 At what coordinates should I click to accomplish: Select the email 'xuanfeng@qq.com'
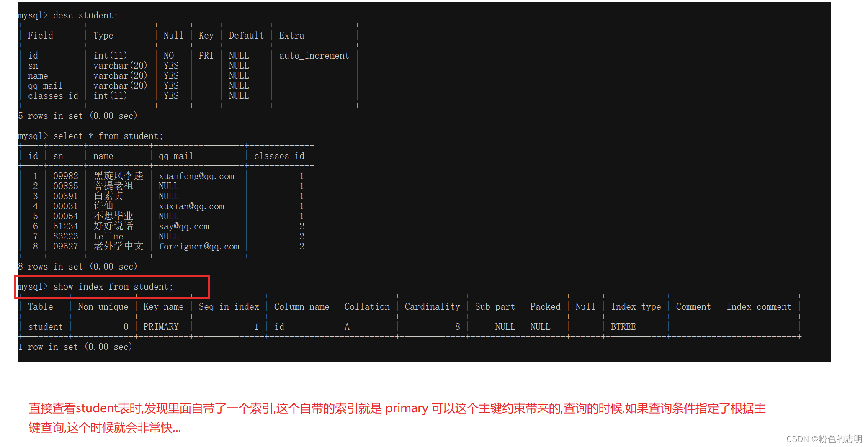pyautogui.click(x=196, y=176)
